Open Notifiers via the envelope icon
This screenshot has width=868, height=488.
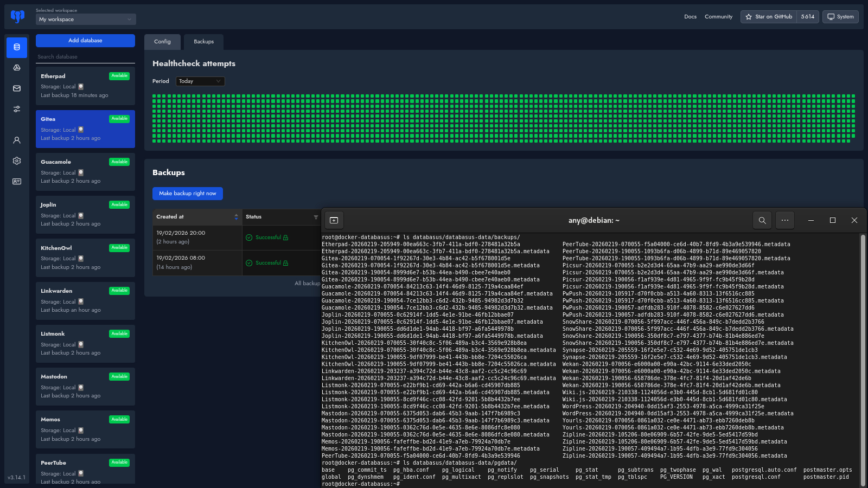pyautogui.click(x=17, y=88)
